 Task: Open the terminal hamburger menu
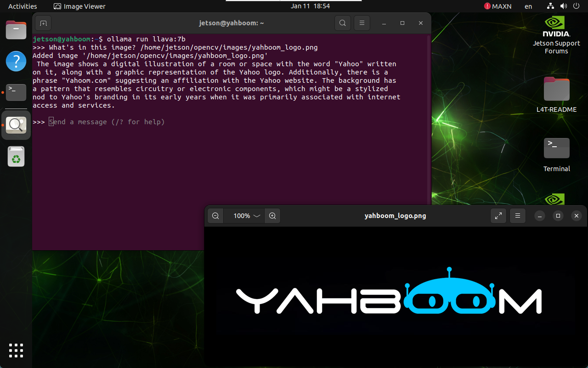pos(362,23)
